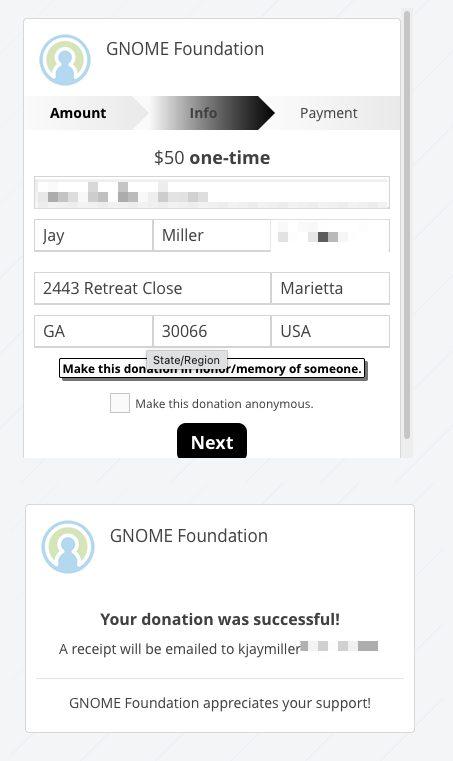453x761 pixels.
Task: Edit the state field GA
Action: pyautogui.click(x=93, y=331)
